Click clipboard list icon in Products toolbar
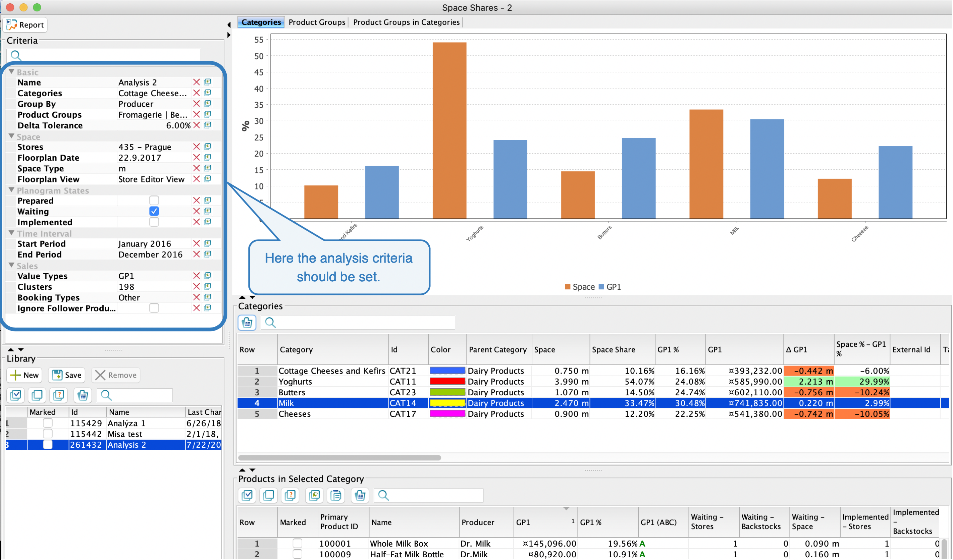Viewport: 953px width, 560px height. tap(336, 496)
